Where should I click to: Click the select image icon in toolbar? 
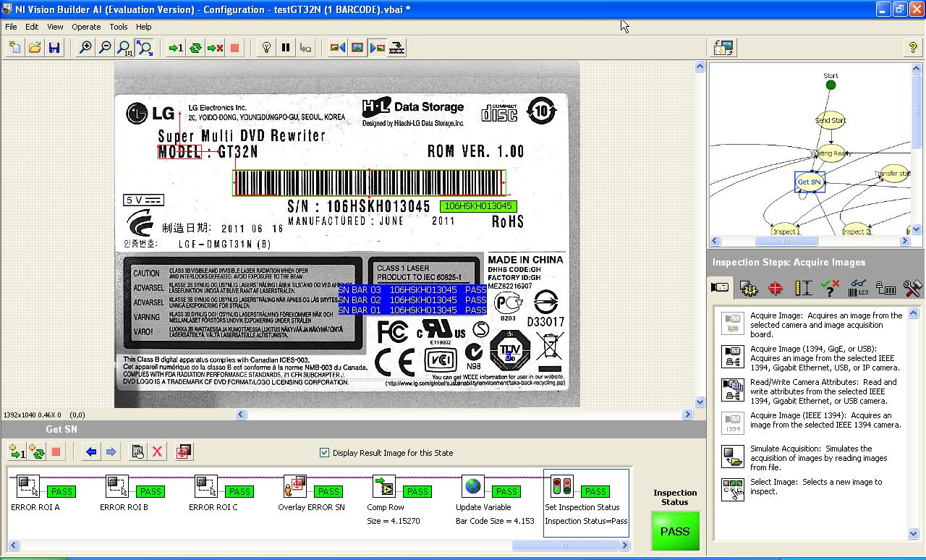(x=357, y=48)
